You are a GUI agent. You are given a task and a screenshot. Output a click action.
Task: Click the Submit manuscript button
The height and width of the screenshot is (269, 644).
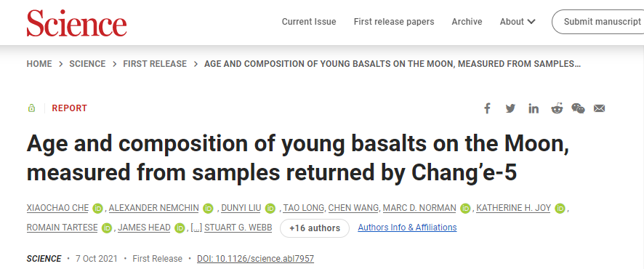pyautogui.click(x=598, y=22)
